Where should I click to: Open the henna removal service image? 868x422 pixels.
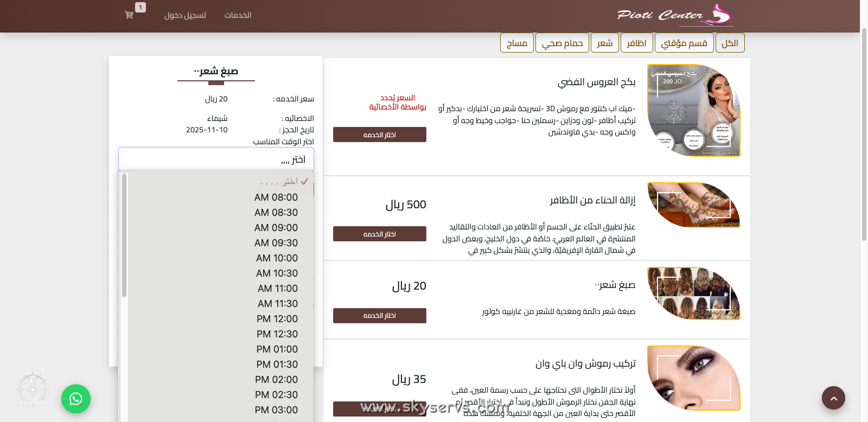693,205
